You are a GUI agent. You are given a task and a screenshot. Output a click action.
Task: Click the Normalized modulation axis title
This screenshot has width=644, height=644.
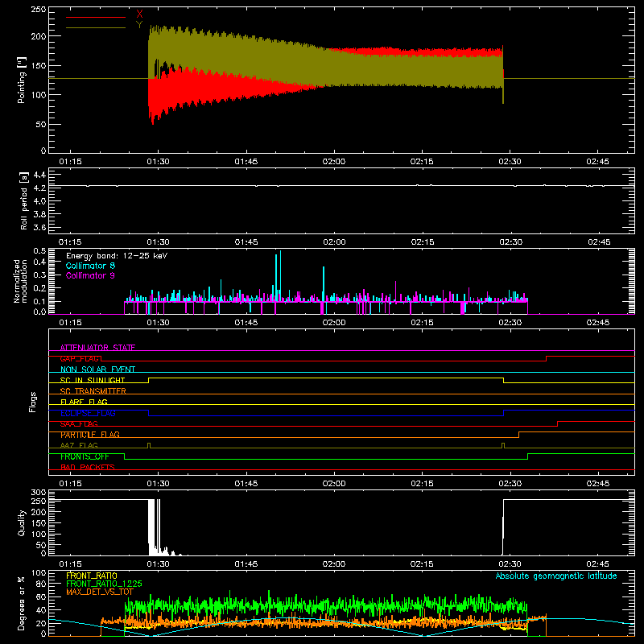(20, 281)
